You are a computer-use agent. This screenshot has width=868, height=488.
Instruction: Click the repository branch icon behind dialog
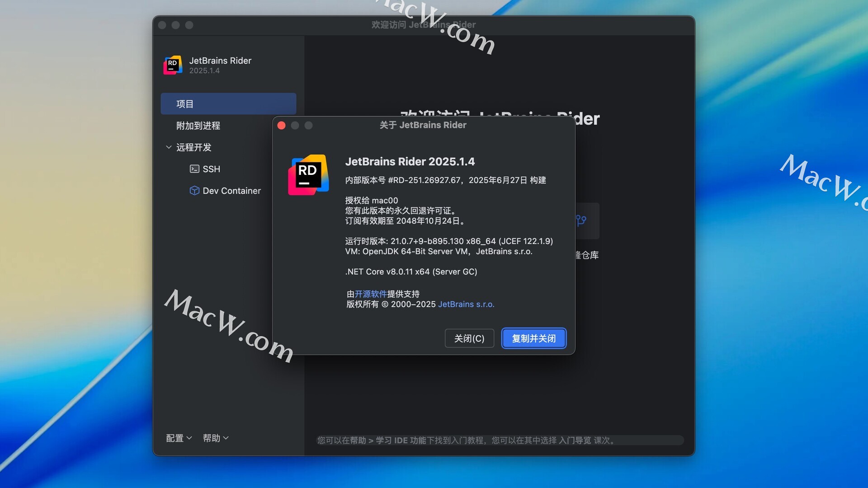tap(581, 221)
